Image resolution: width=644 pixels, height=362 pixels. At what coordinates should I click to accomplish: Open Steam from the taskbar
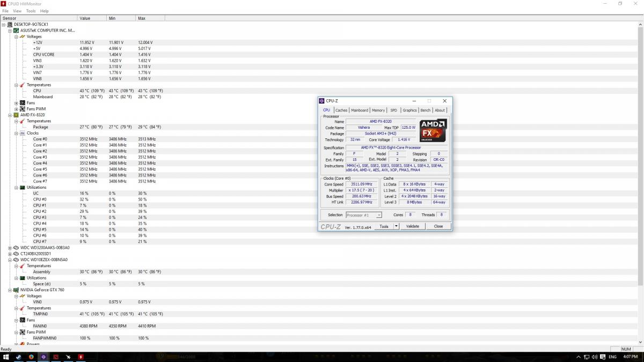tap(18, 357)
